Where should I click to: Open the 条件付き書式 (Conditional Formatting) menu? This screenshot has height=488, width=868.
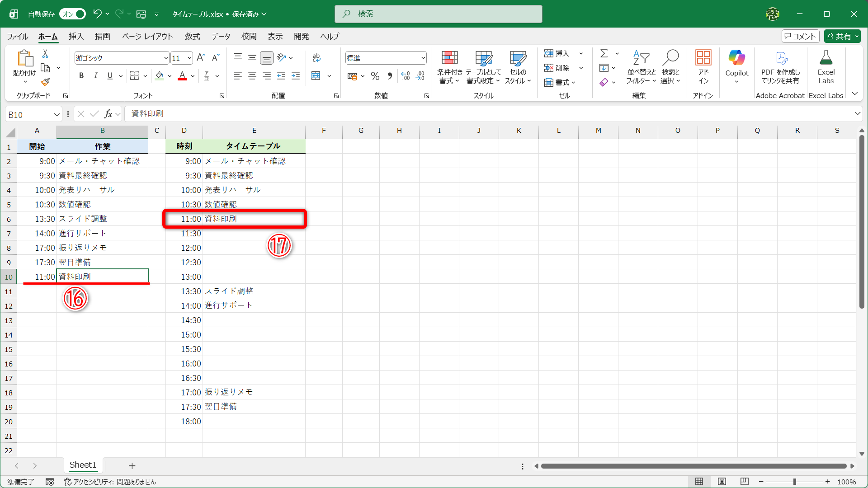click(449, 68)
